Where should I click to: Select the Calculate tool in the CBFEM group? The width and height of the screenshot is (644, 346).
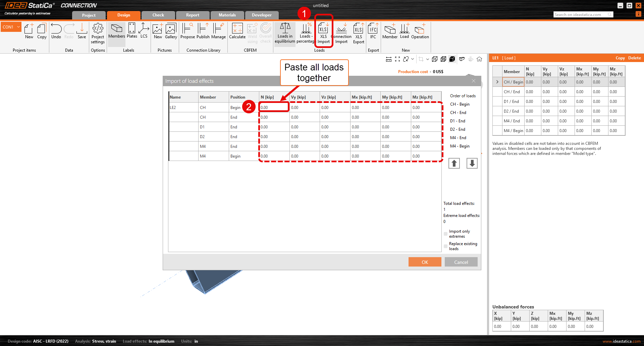click(237, 32)
